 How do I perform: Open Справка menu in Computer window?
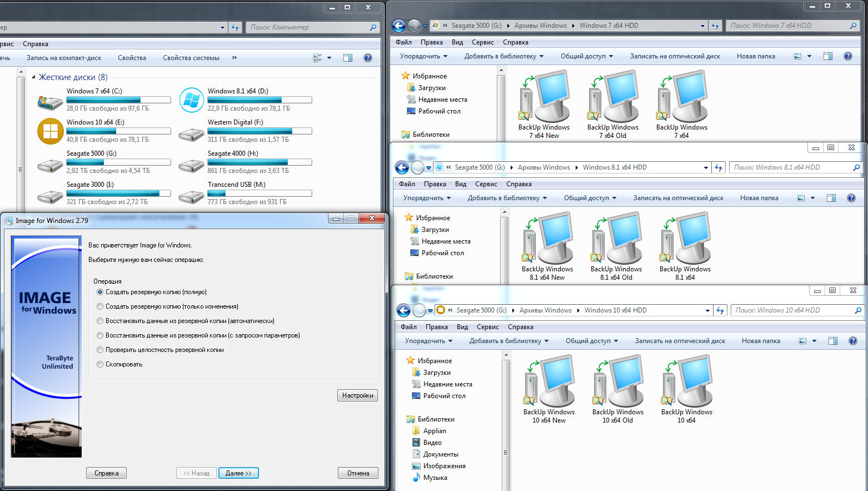(x=36, y=44)
